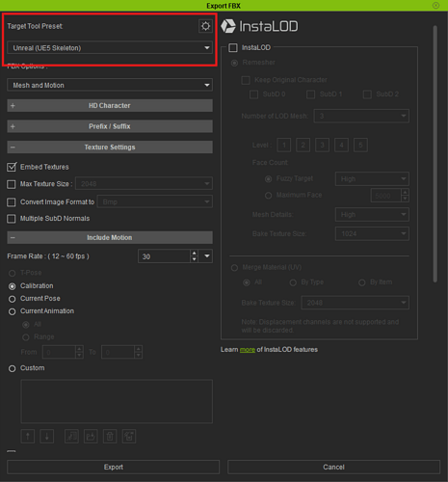Screen dimensions: 448x482
Task: Click the Export button
Action: [x=113, y=467]
